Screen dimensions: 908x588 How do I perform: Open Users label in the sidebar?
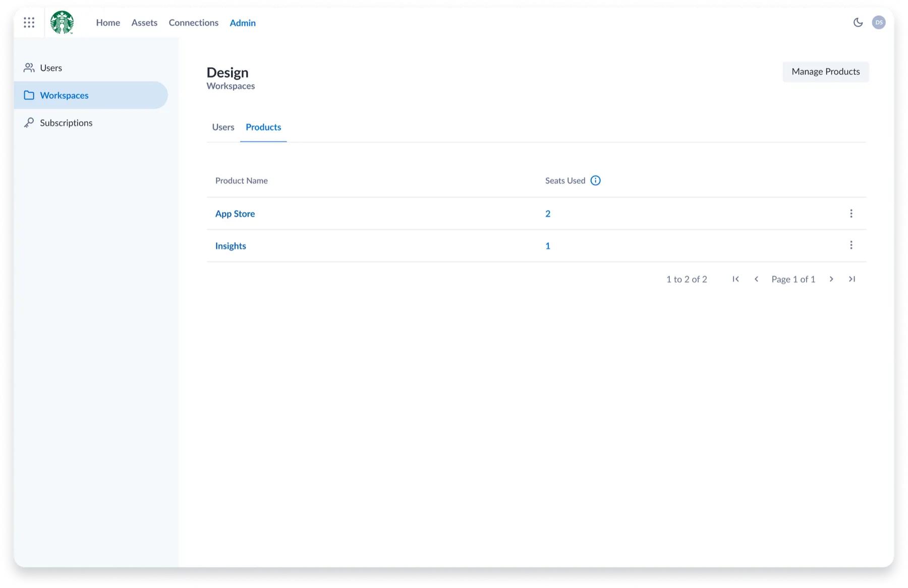(x=51, y=68)
